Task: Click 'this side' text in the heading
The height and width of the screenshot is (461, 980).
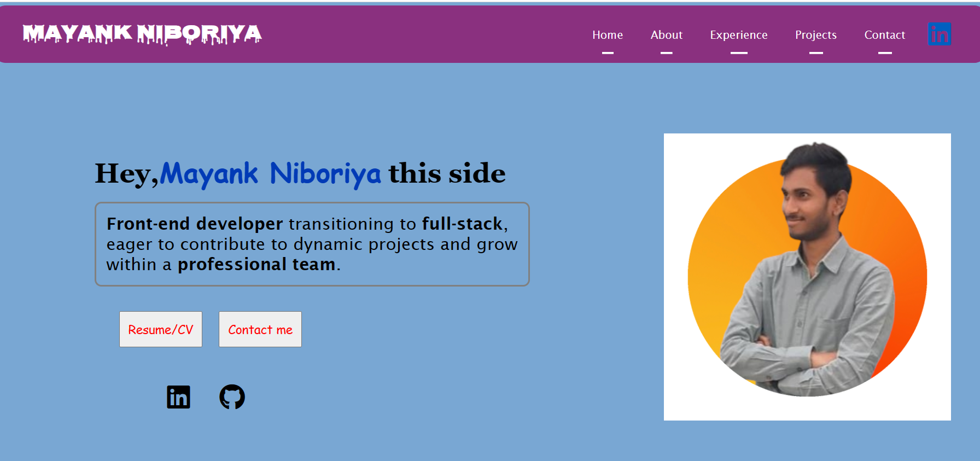Action: [447, 174]
